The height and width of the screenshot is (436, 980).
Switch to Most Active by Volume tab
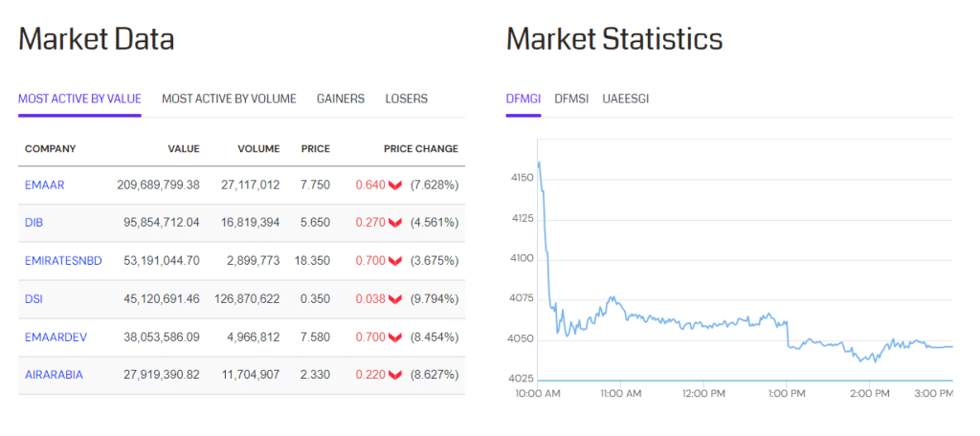229,98
